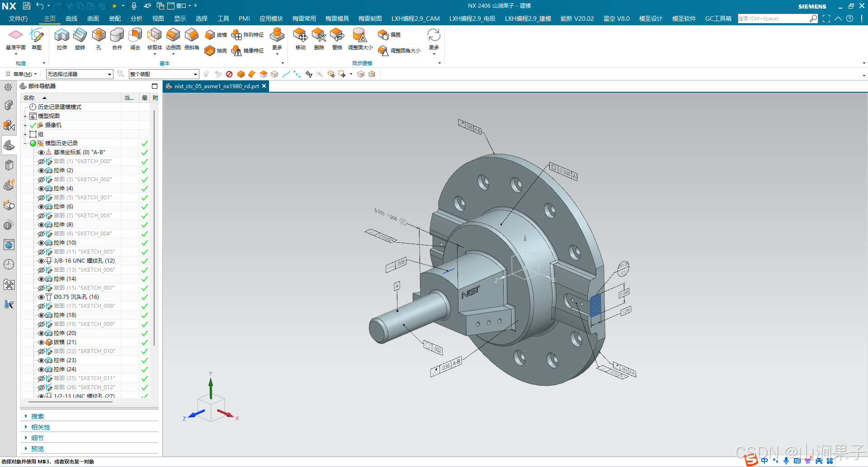Select the 修剪体 (Trim Body) tool
This screenshot has width=868, height=467.
pos(155,39)
